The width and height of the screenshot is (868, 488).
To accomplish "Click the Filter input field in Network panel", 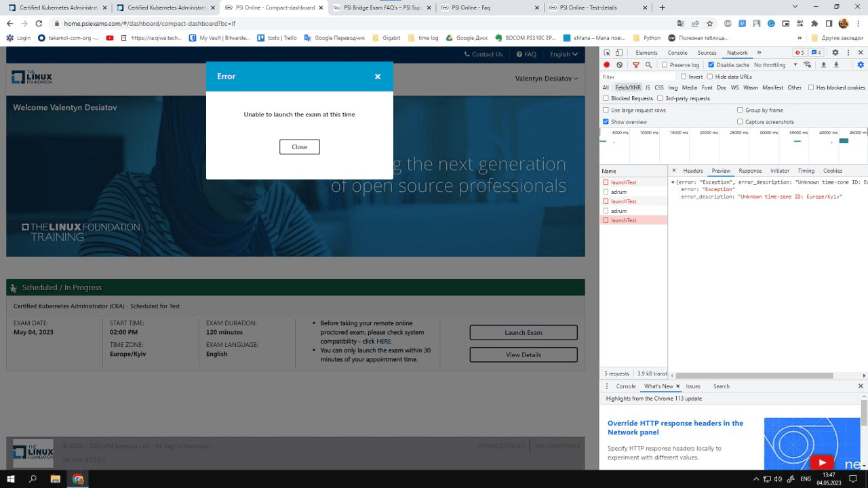I will click(637, 77).
